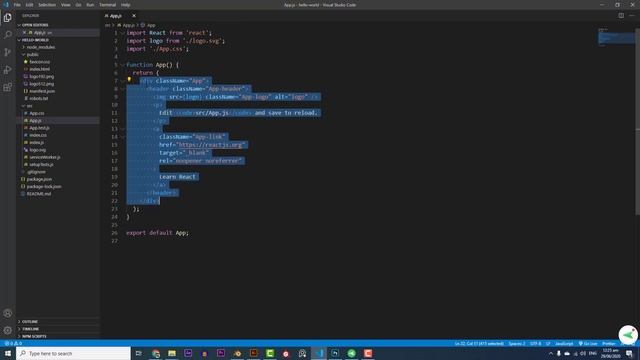Open the editor More Actions ellipsis
The width and height of the screenshot is (640, 360).
click(x=632, y=16)
